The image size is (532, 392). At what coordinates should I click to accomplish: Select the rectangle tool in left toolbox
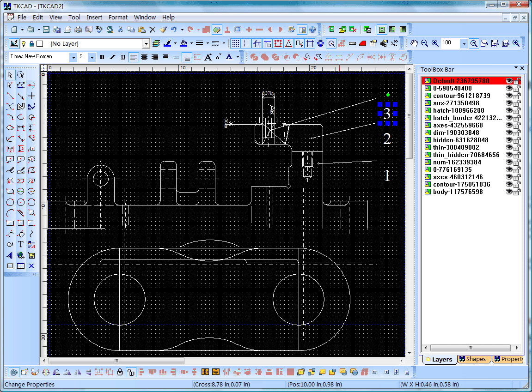(10, 223)
